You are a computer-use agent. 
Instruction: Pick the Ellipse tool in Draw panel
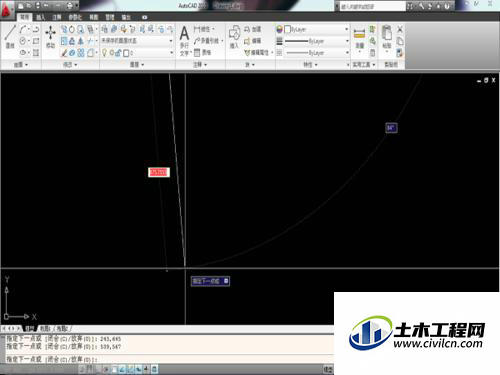tap(23, 52)
